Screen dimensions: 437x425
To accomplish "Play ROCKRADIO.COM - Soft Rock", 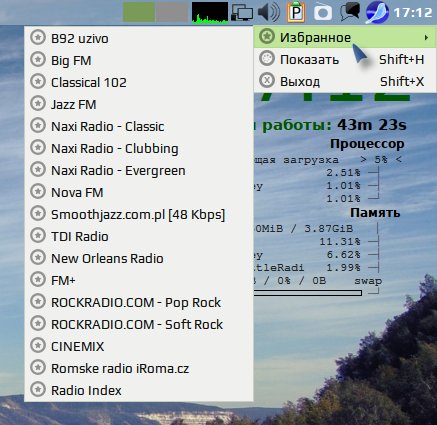I will (x=139, y=324).
